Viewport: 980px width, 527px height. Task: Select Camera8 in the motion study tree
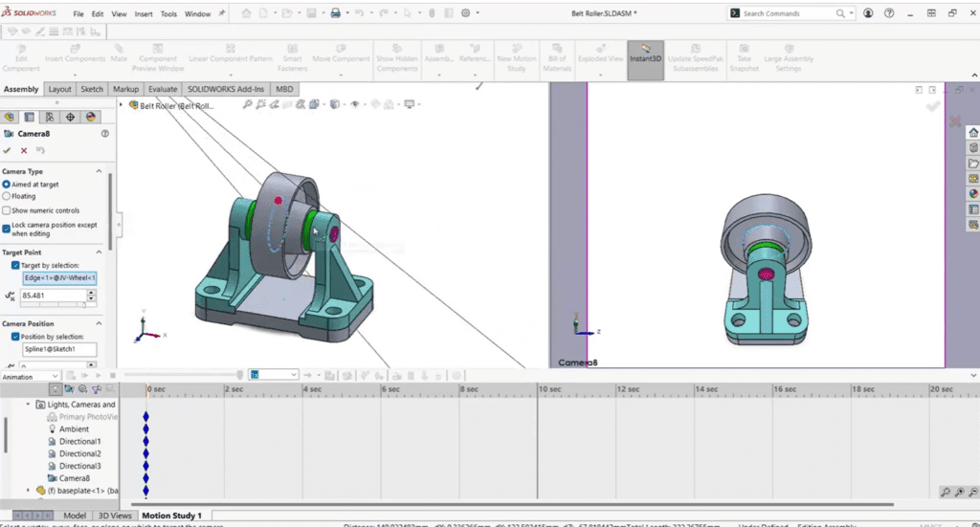pyautogui.click(x=75, y=477)
